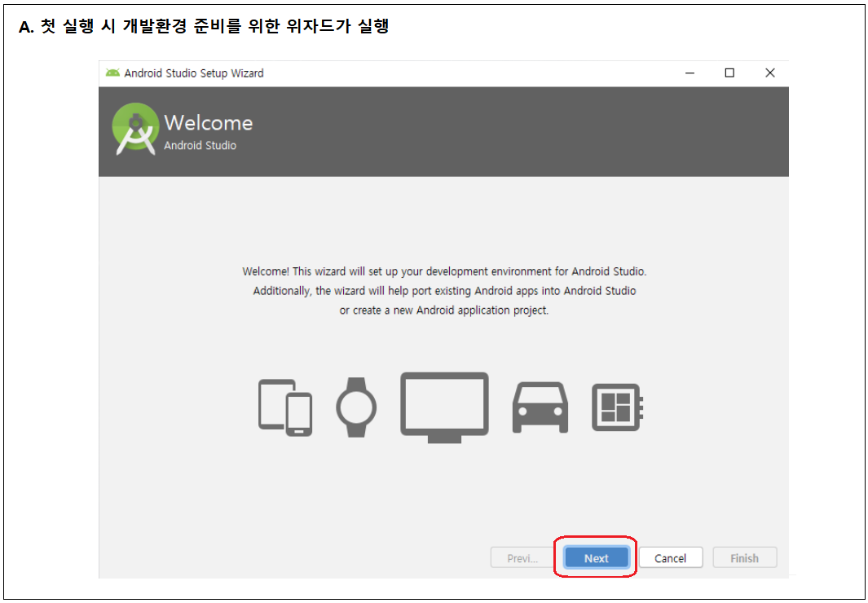The height and width of the screenshot is (603, 868).
Task: Click the Things circuit board icon
Action: [617, 407]
